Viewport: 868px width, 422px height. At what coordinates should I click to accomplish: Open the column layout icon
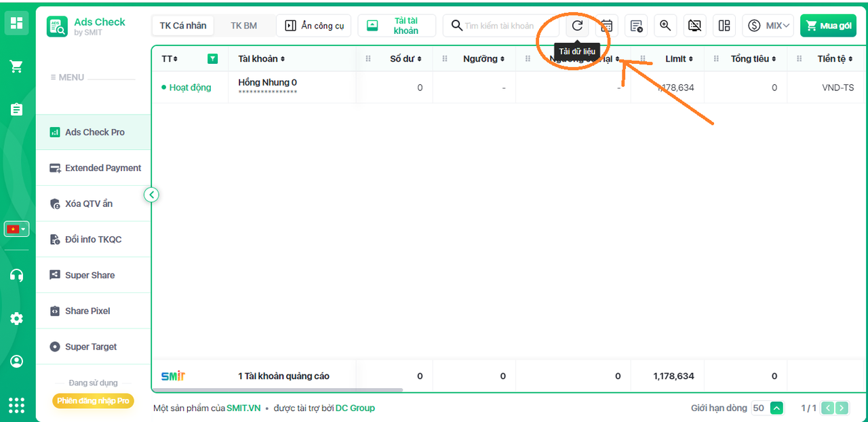(724, 26)
